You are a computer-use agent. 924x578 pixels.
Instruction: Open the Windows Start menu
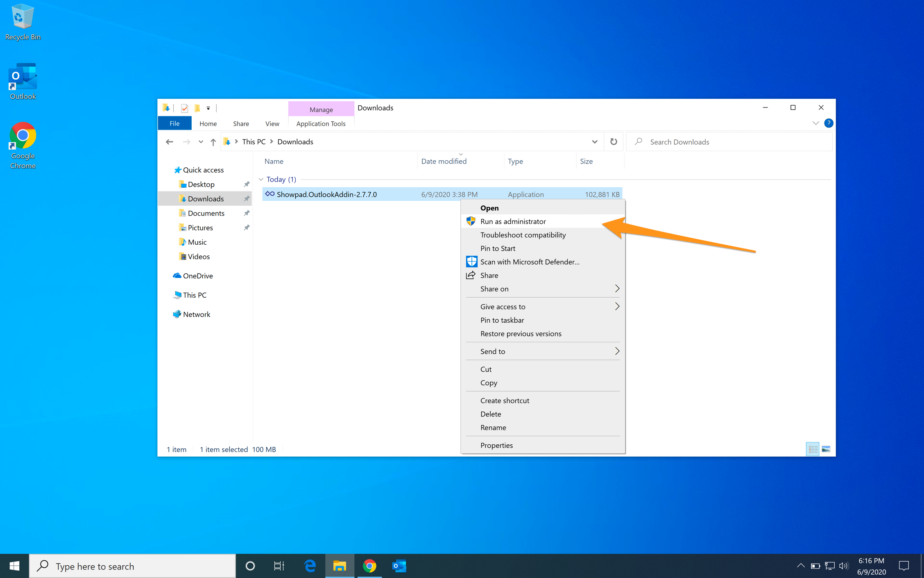(x=14, y=566)
